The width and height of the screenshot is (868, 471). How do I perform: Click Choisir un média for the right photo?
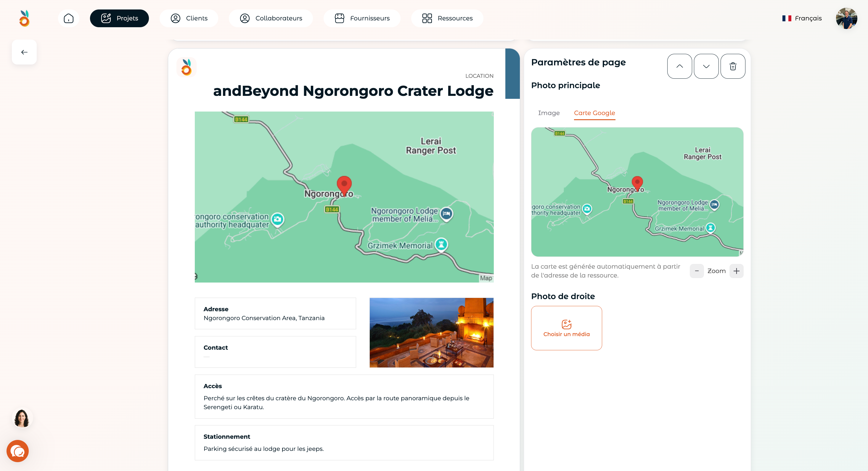[x=566, y=328]
